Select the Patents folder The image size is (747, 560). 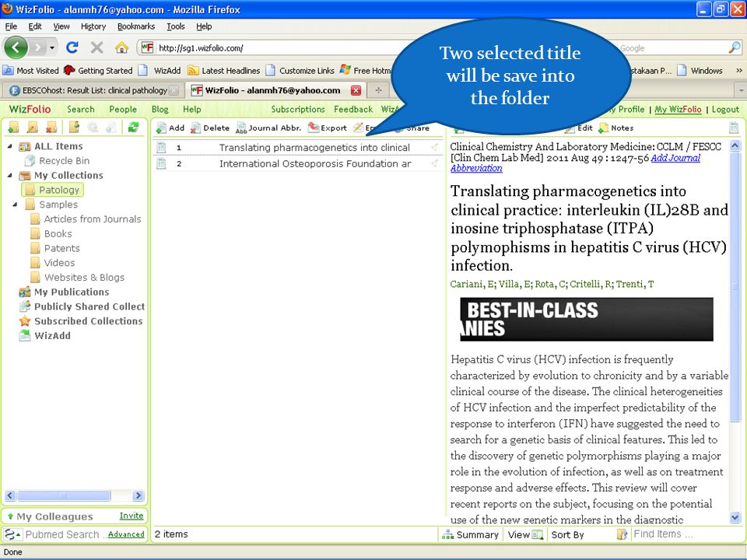tap(55, 248)
